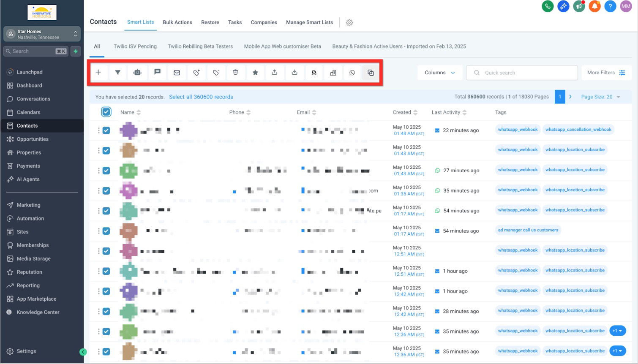This screenshot has width=638, height=364.
Task: Click the orange notifications bell icon
Action: tap(594, 6)
